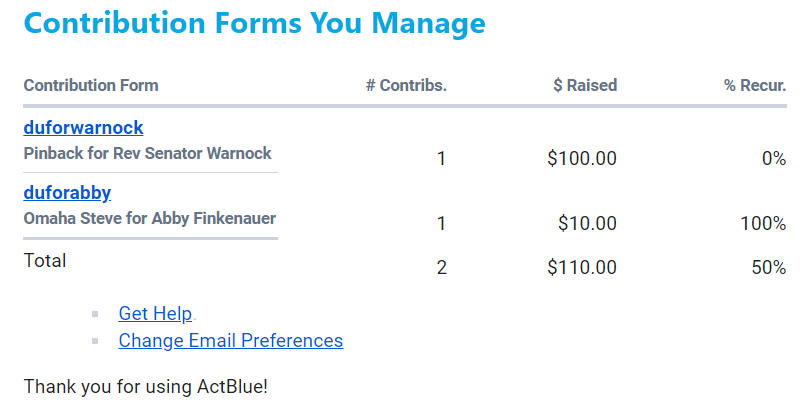807x410 pixels.
Task: Click Omaha Steve for Abby Finkenauer description
Action: click(150, 219)
